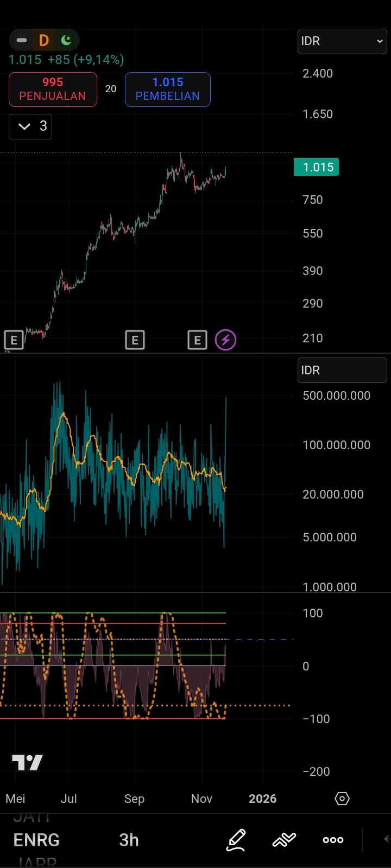Tap the middle earnings E marker
Image resolution: width=391 pixels, height=868 pixels.
pyautogui.click(x=135, y=340)
